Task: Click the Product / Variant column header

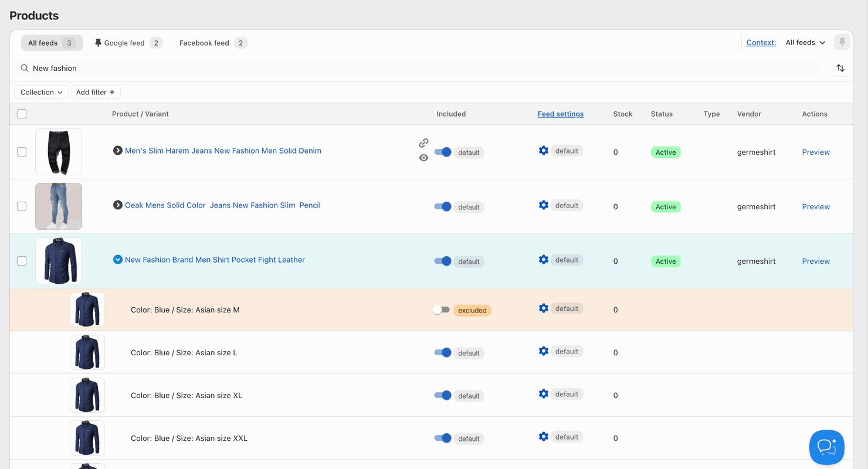Action: (140, 114)
